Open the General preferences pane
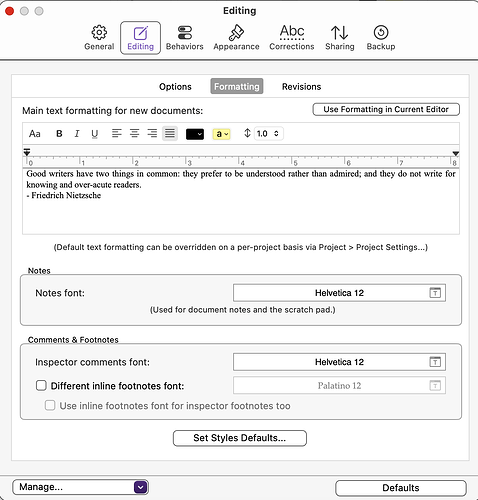Viewport: 478px width, 500px height. click(x=99, y=38)
